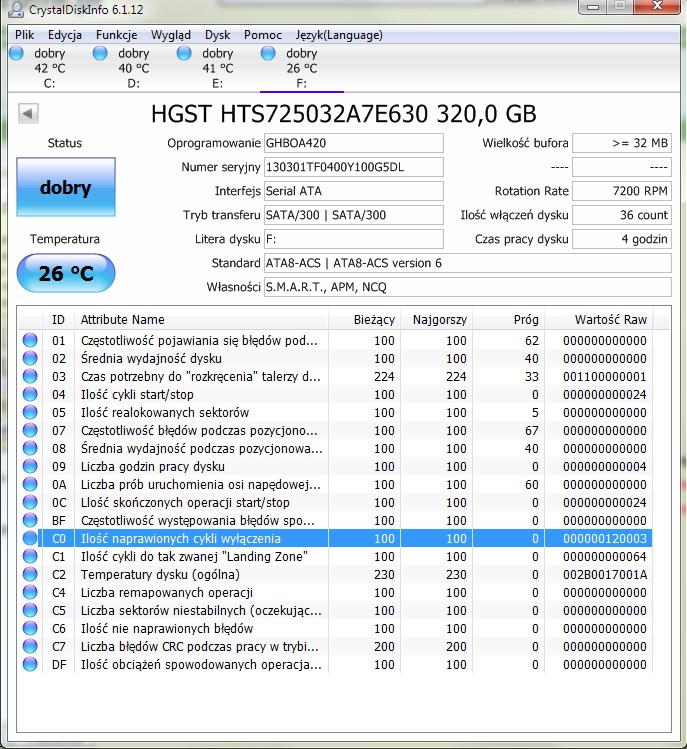Click status orb for attribute 02
Viewport: 687px width, 749px height.
point(30,358)
